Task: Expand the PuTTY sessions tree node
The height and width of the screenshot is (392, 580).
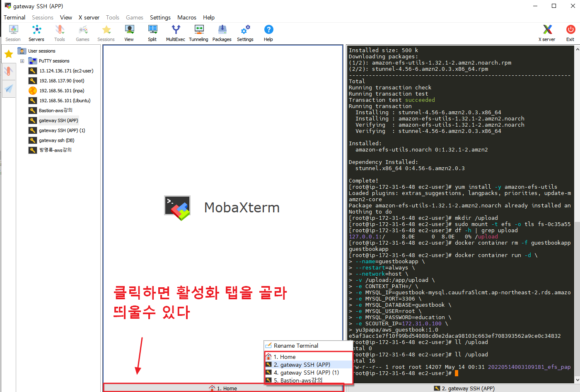Action: coord(22,61)
